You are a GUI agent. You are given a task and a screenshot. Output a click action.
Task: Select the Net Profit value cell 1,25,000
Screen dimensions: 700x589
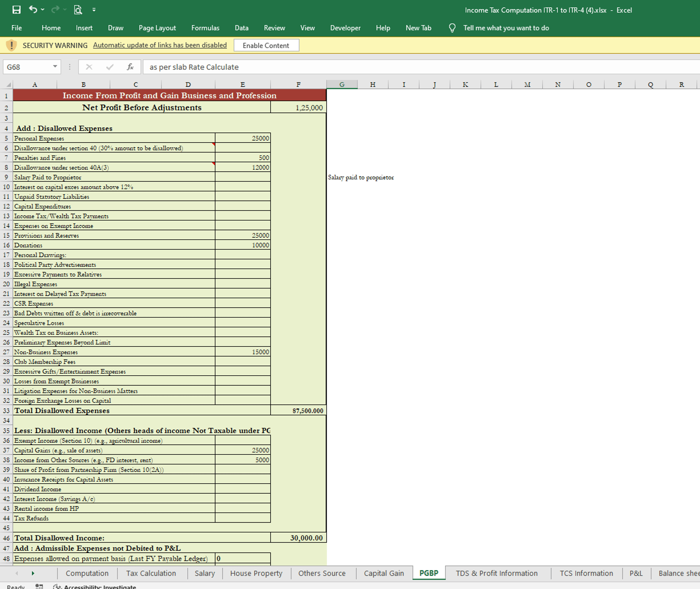298,108
